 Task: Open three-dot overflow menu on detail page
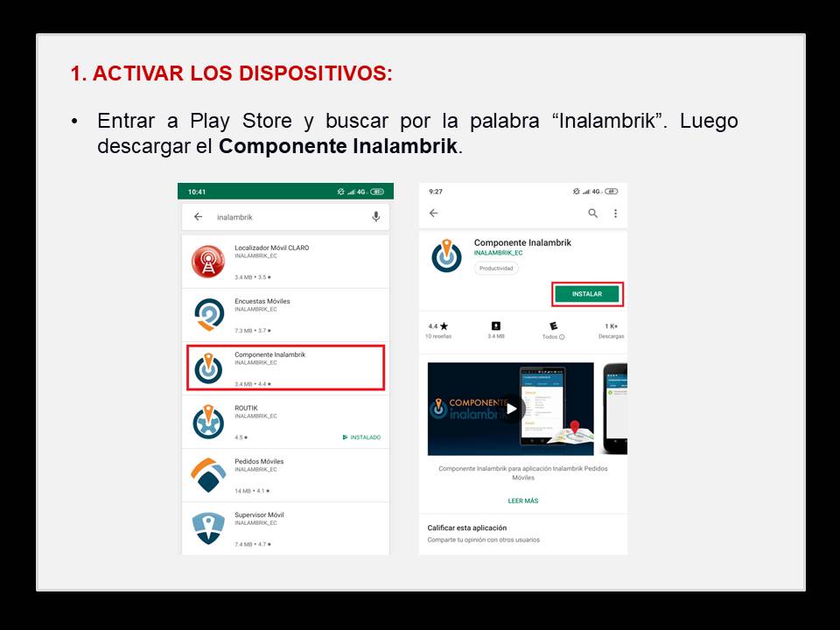[615, 213]
